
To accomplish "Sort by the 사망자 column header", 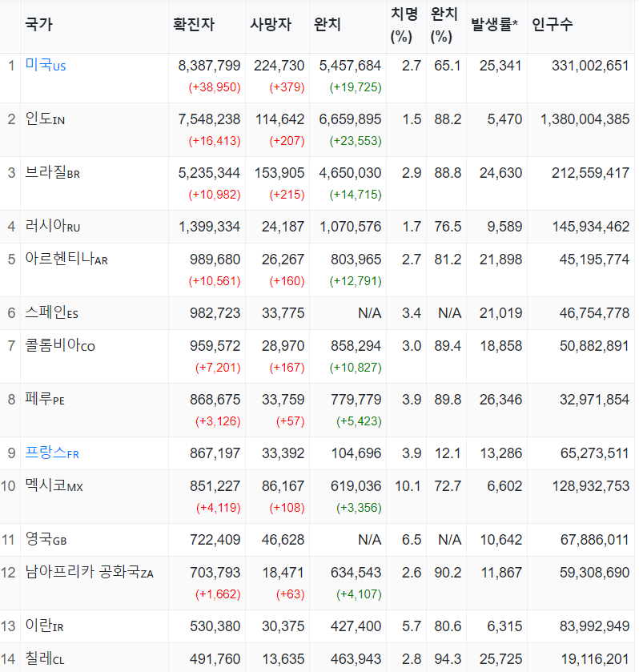I will (271, 24).
